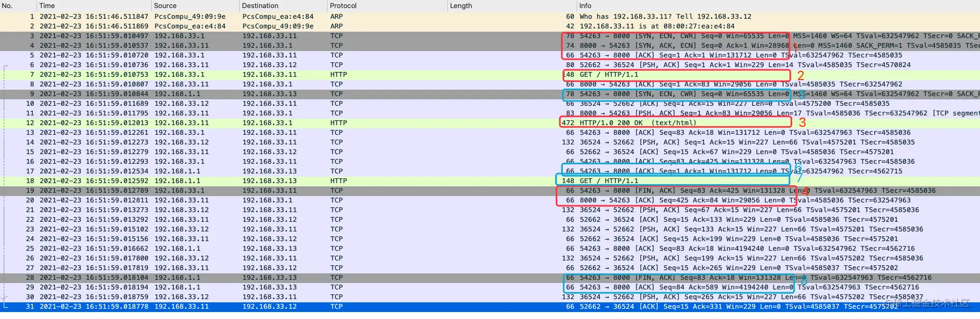Select packet 1 ARP 'Who has 192.168.33.11'
This screenshot has width=980, height=319.
(x=490, y=17)
